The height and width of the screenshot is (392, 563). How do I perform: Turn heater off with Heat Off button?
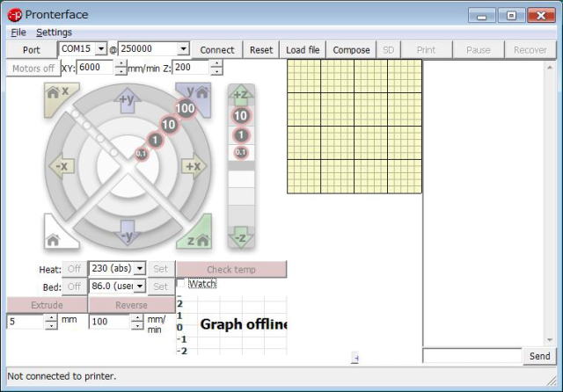pyautogui.click(x=74, y=269)
